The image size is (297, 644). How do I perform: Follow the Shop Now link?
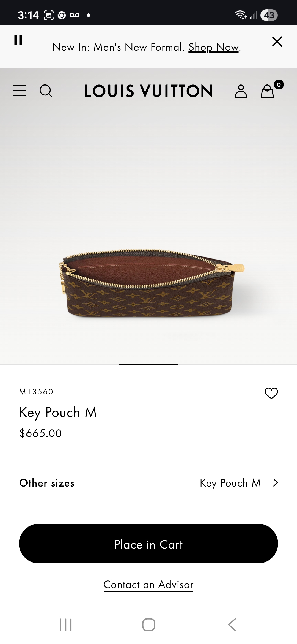click(214, 47)
